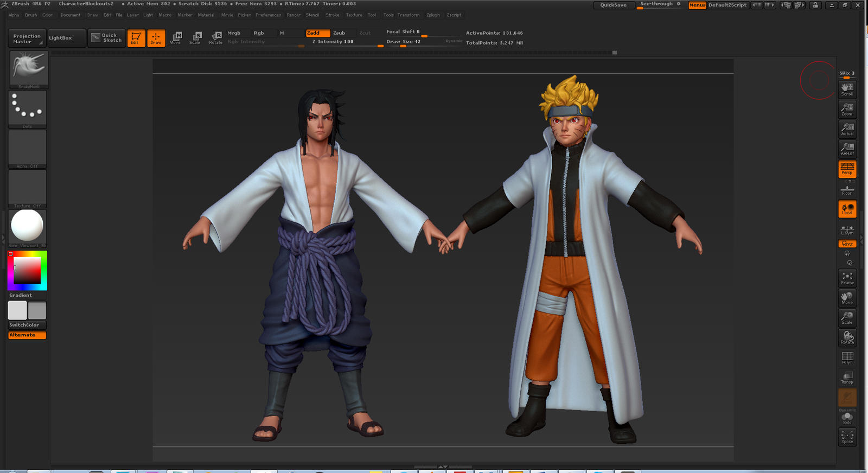
Task: Open the Material menu
Action: tap(206, 15)
